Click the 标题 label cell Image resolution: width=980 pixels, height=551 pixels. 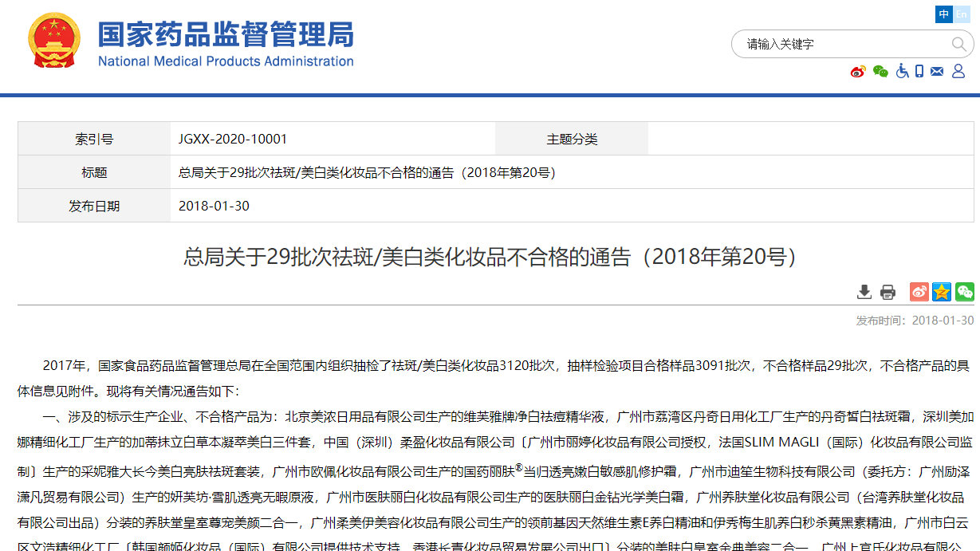pyautogui.click(x=94, y=172)
